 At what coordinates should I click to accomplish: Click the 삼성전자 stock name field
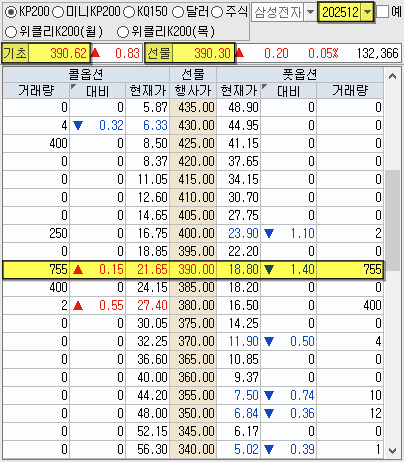[277, 12]
